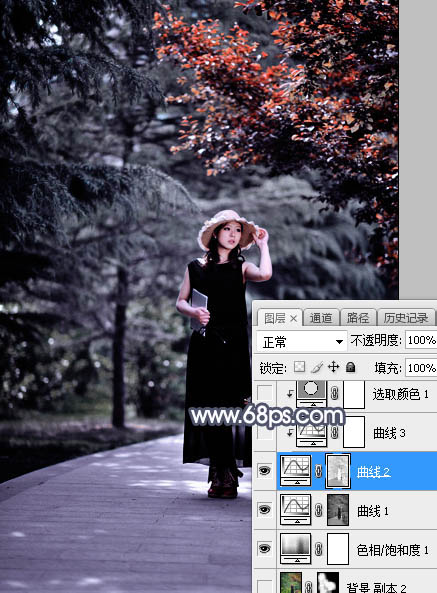
Task: Close the 图层 tab with its X
Action: 293,319
